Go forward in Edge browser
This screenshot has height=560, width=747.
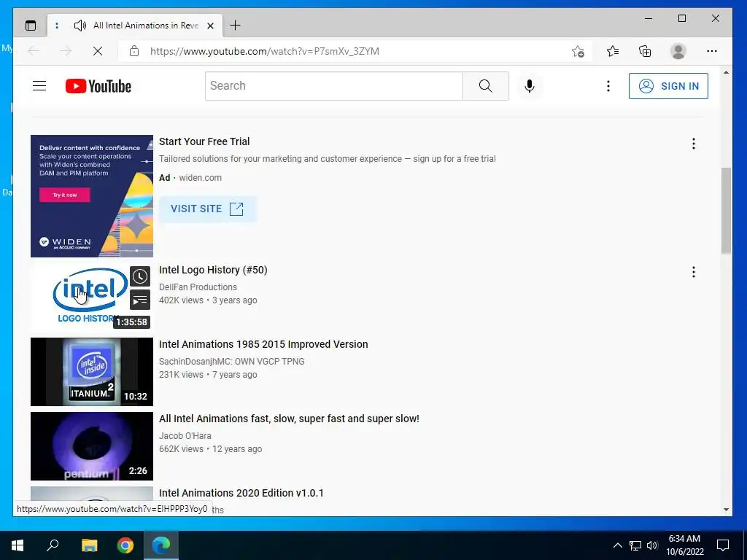pos(66,51)
